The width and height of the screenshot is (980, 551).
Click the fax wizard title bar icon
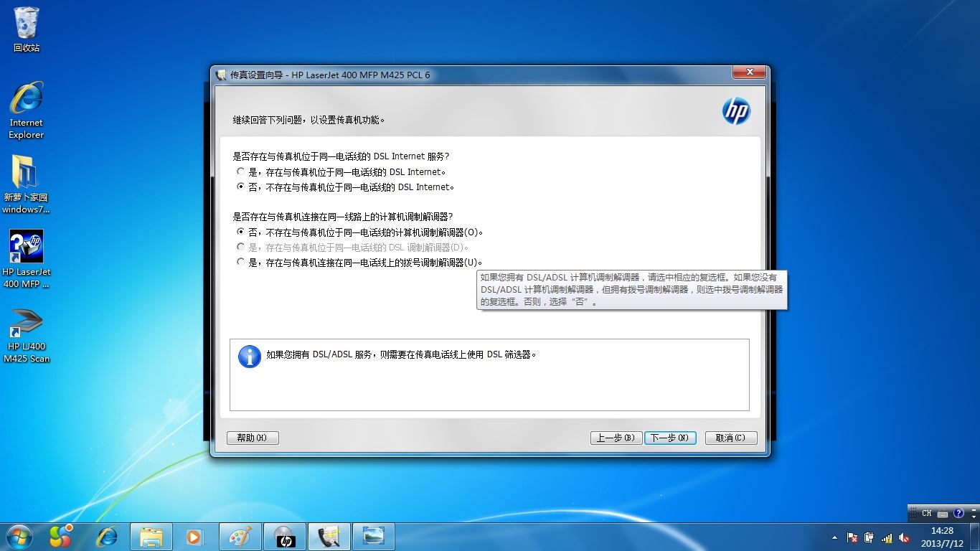coord(221,75)
